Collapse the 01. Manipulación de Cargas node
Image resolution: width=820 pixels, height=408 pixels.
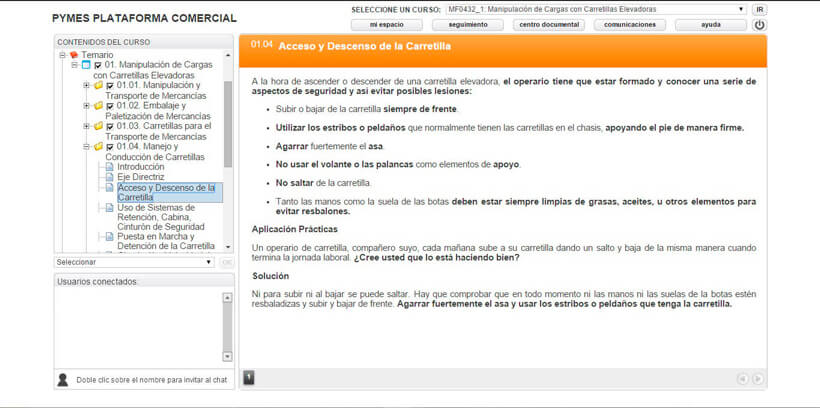click(x=74, y=65)
